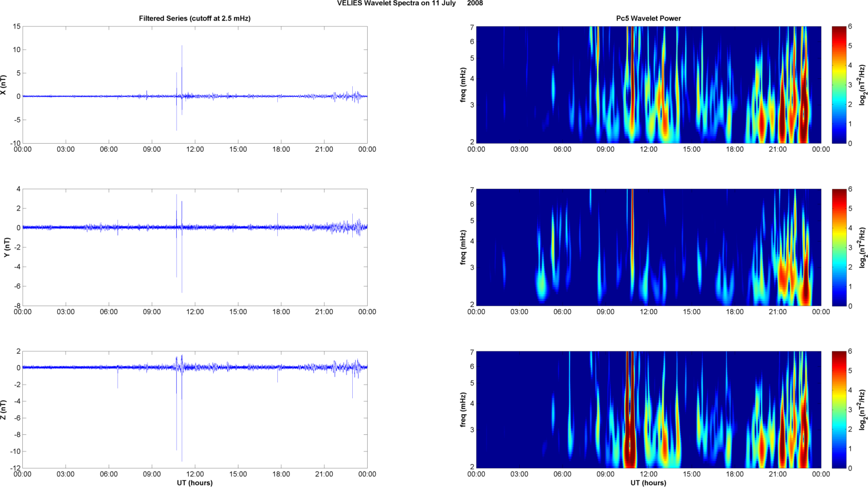Click "freq (mHz)" label of the Y-component wavelet plot
Image resolution: width=868 pixels, height=487 pixels.
pyautogui.click(x=463, y=247)
